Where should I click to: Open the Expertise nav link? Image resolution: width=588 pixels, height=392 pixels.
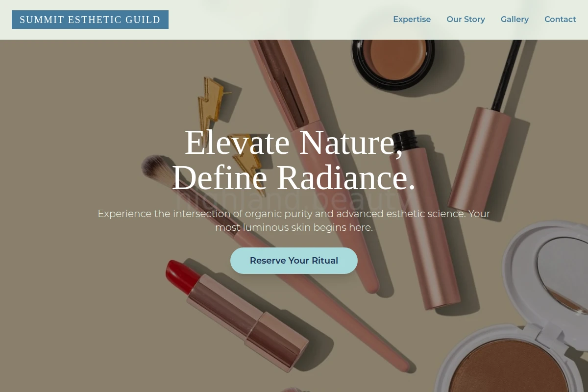[412, 19]
